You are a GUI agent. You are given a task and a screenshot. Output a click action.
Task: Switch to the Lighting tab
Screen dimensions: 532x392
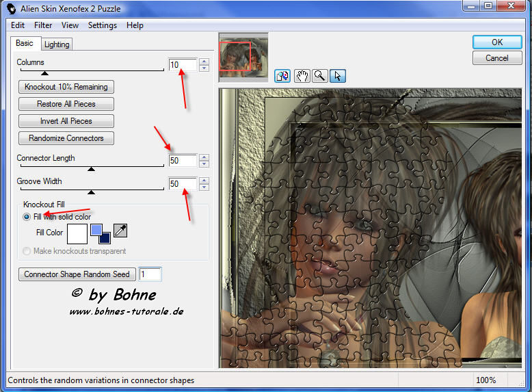pos(57,44)
